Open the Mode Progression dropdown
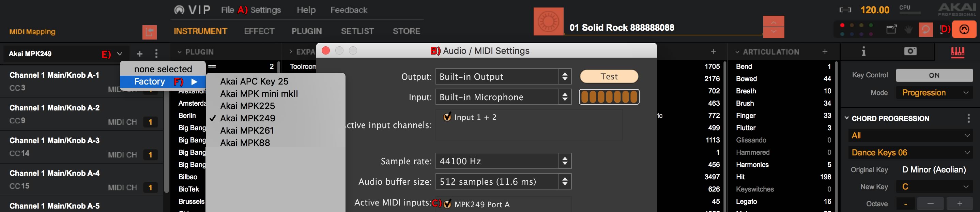The image size is (980, 212). [x=934, y=92]
